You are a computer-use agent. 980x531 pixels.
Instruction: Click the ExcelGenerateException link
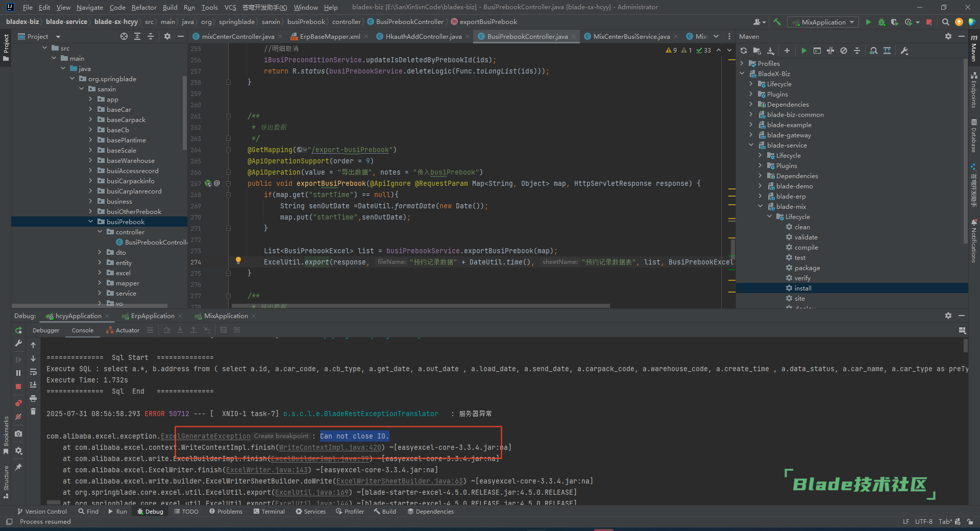coord(206,437)
